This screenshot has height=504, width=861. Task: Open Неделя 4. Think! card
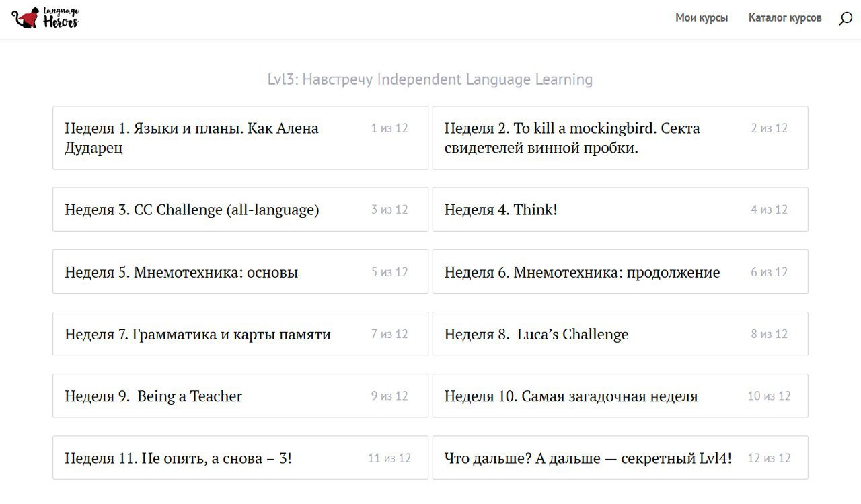coord(620,210)
